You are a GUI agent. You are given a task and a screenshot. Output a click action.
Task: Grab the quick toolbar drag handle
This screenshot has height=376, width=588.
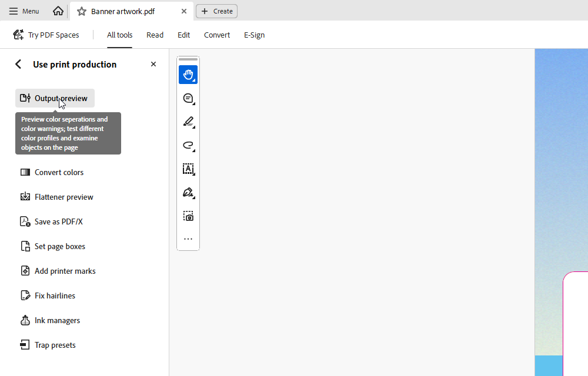click(188, 59)
